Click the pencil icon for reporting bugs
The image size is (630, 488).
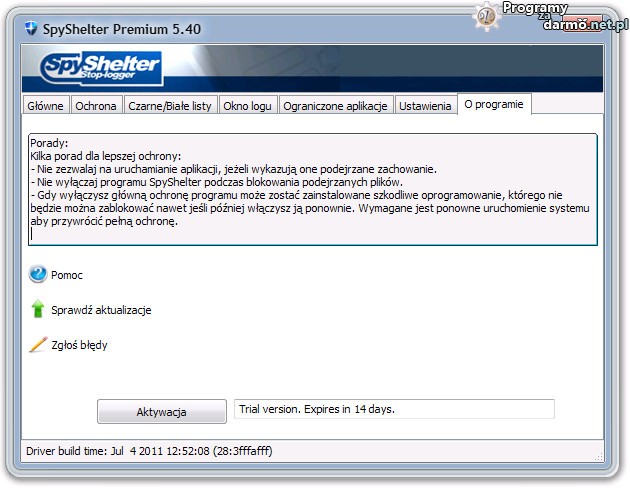tap(38, 345)
